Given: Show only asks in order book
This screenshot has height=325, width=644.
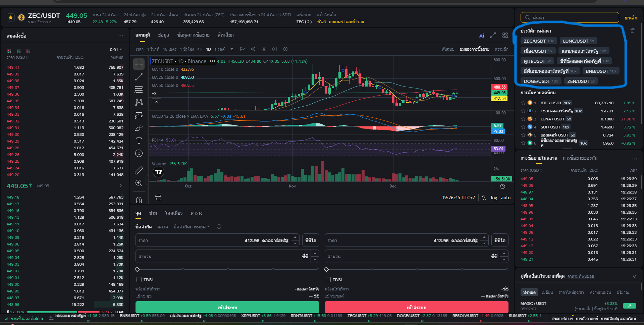Looking at the screenshot, I should point(28,51).
